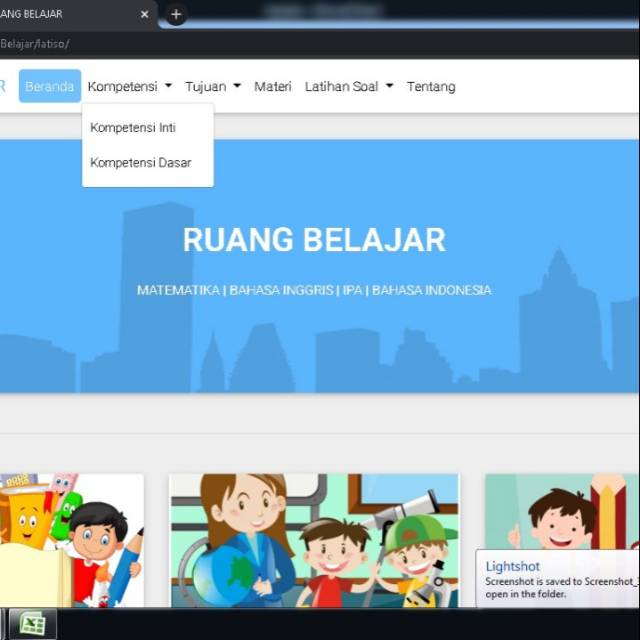This screenshot has height=640, width=640.
Task: Open Excel from the Windows taskbar
Action: (33, 624)
